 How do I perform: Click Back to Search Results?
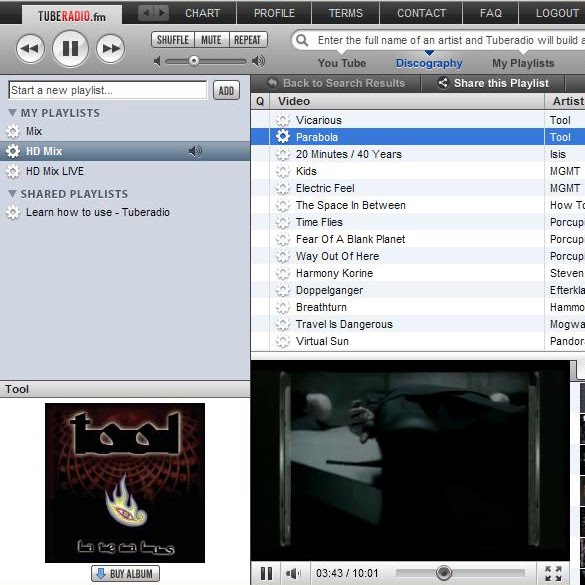336,83
